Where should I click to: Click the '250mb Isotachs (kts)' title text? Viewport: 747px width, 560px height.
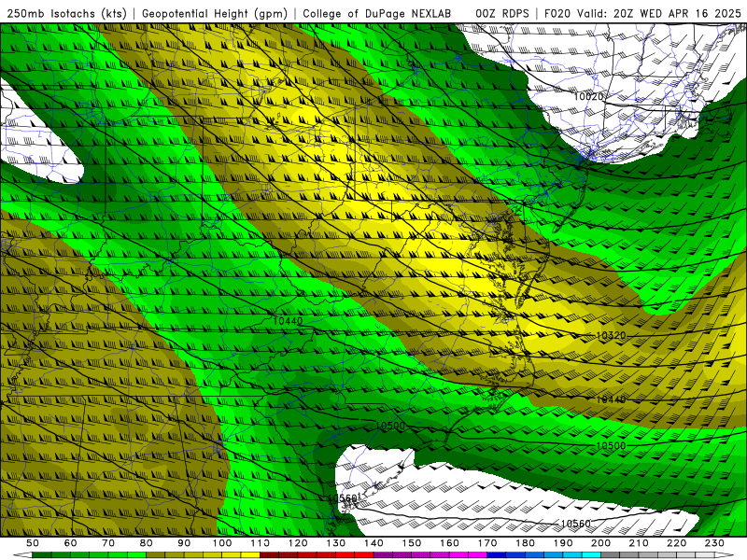point(66,14)
